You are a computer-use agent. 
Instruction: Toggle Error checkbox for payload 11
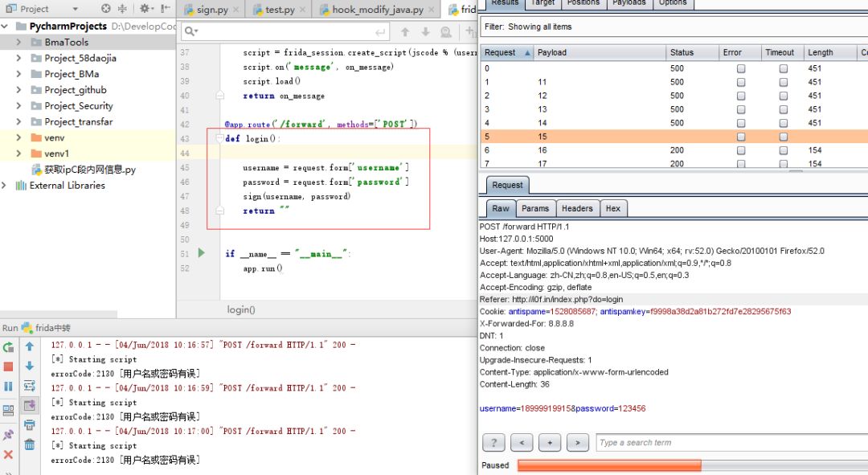point(741,82)
